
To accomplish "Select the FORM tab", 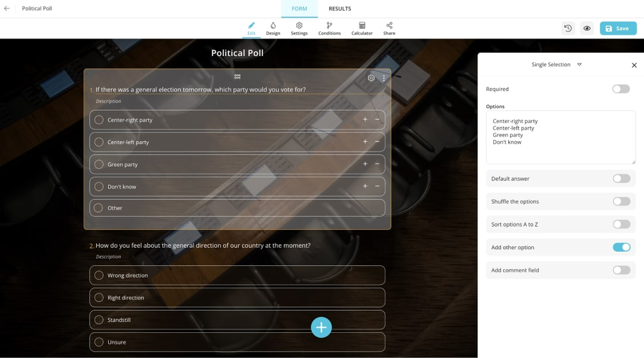I will coord(299,9).
